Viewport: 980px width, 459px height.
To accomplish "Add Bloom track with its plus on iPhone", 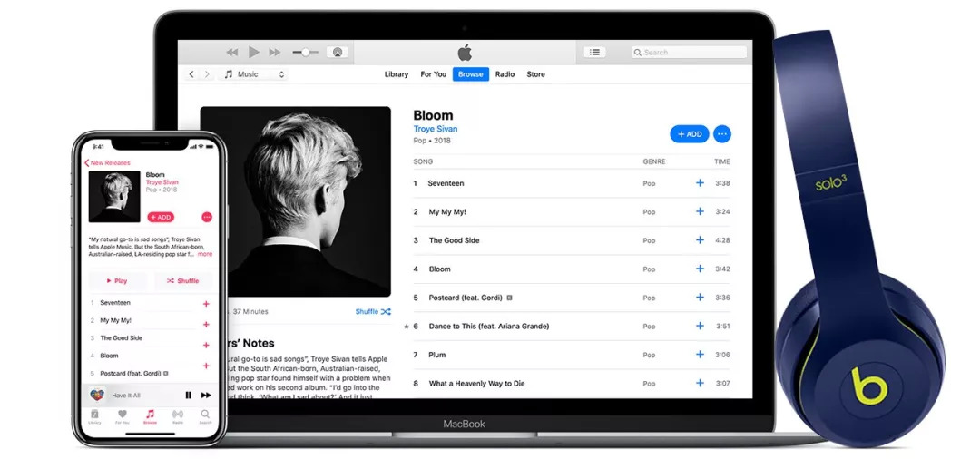I will coord(206,366).
